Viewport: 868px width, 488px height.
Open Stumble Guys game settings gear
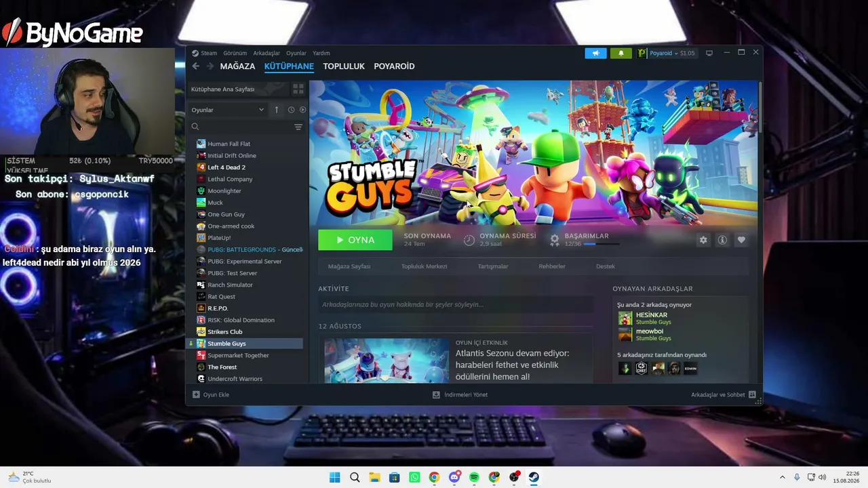pos(703,240)
